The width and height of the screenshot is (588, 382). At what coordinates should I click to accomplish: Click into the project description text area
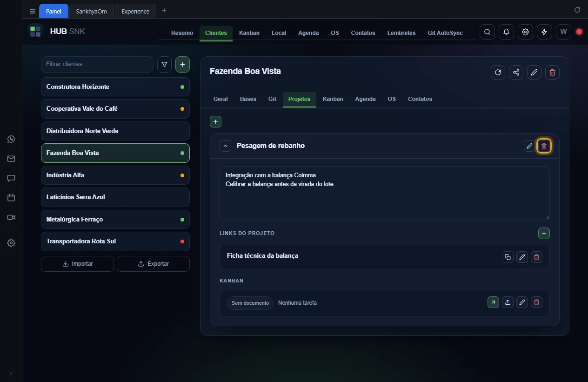384,193
